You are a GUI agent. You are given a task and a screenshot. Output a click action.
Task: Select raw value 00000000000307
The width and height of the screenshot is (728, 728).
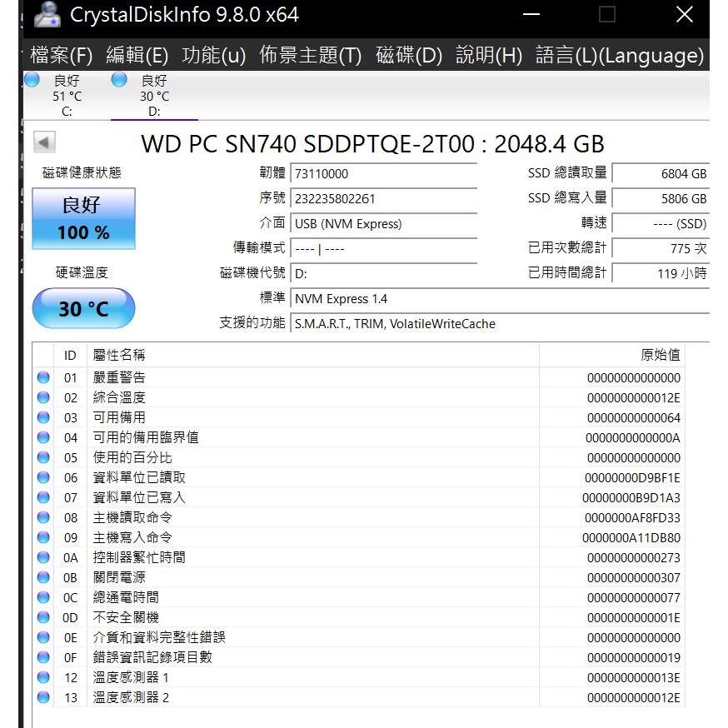tap(634, 577)
